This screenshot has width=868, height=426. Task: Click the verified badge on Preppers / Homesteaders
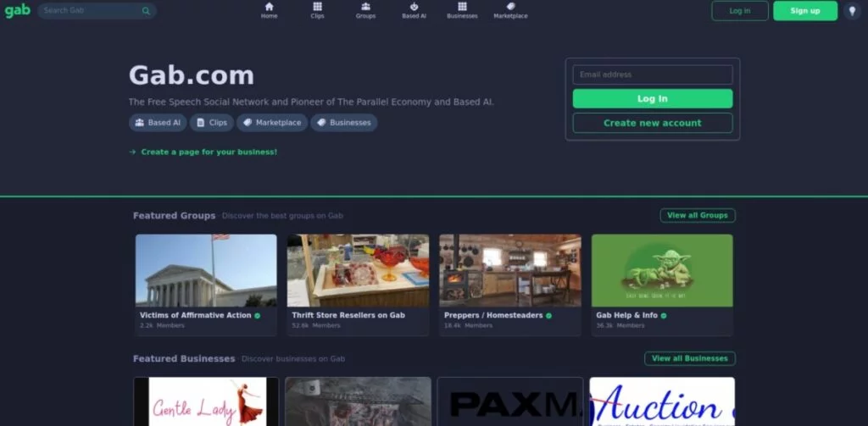(548, 315)
